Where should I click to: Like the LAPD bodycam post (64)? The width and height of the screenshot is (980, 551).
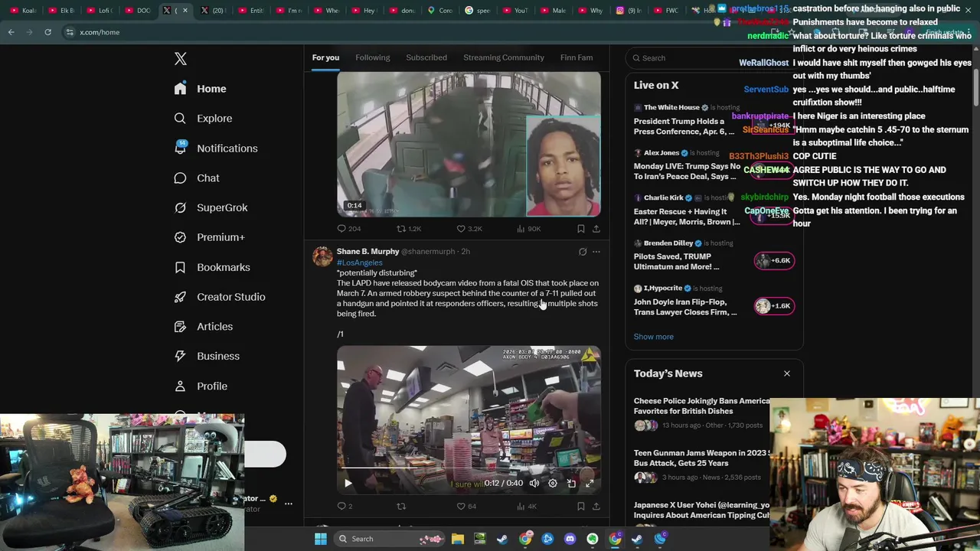tap(465, 506)
